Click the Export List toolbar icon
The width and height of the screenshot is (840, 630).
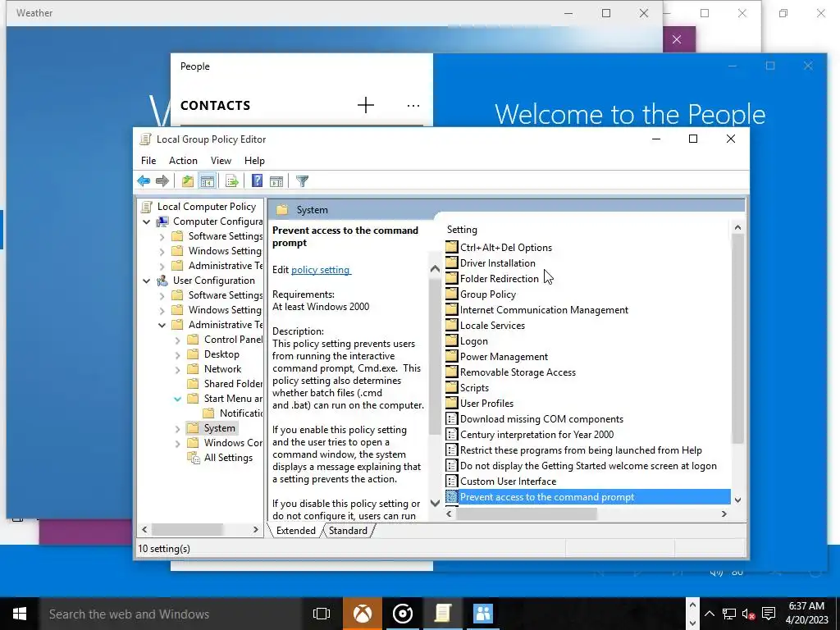[232, 181]
